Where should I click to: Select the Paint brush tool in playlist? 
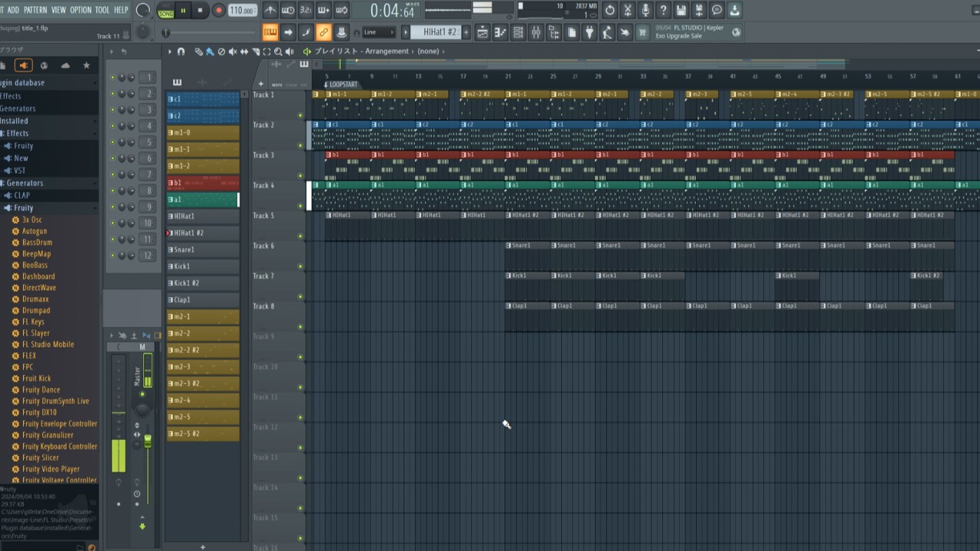click(210, 51)
